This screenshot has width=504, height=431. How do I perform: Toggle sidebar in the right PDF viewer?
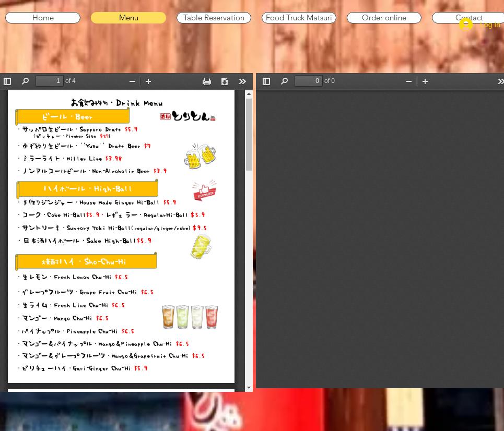pos(266,81)
